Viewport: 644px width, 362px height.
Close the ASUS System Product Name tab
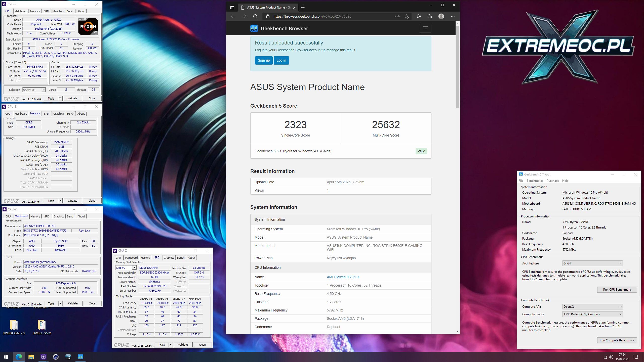[294, 8]
